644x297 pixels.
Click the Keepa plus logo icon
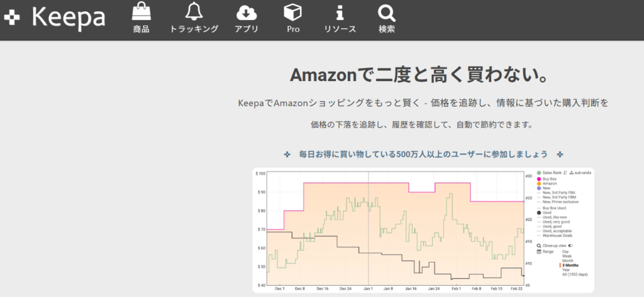tap(12, 18)
